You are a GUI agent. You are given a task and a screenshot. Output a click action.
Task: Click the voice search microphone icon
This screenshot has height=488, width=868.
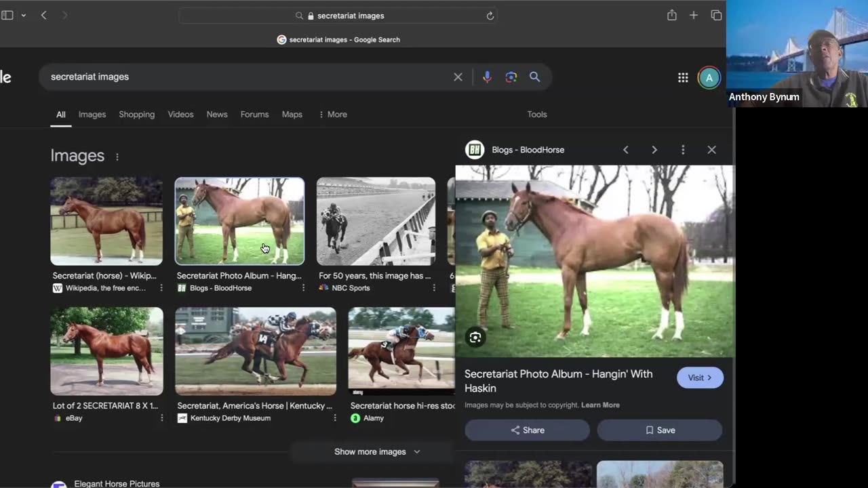point(487,77)
